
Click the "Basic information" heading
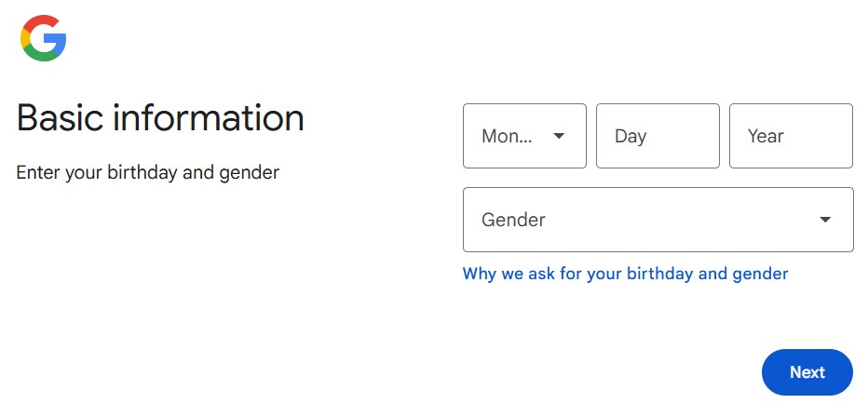[x=160, y=118]
